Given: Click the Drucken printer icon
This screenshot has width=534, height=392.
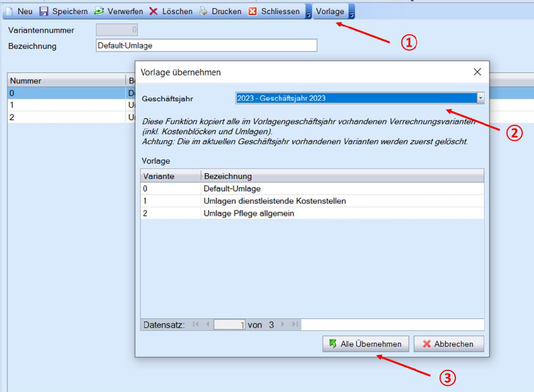Looking at the screenshot, I should [x=203, y=11].
